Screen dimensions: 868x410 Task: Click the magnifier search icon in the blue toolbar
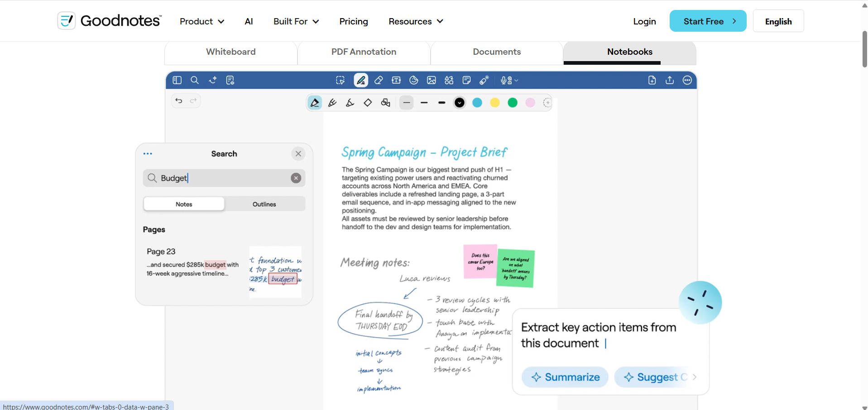coord(195,80)
